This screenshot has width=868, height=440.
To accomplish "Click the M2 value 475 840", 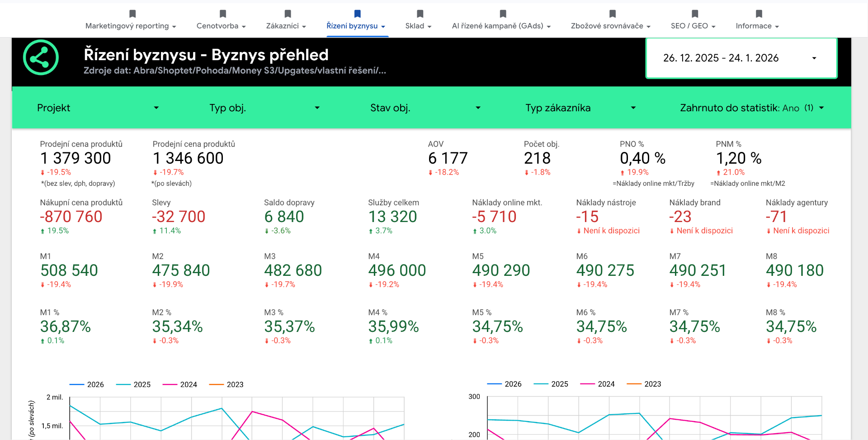I will (x=181, y=270).
